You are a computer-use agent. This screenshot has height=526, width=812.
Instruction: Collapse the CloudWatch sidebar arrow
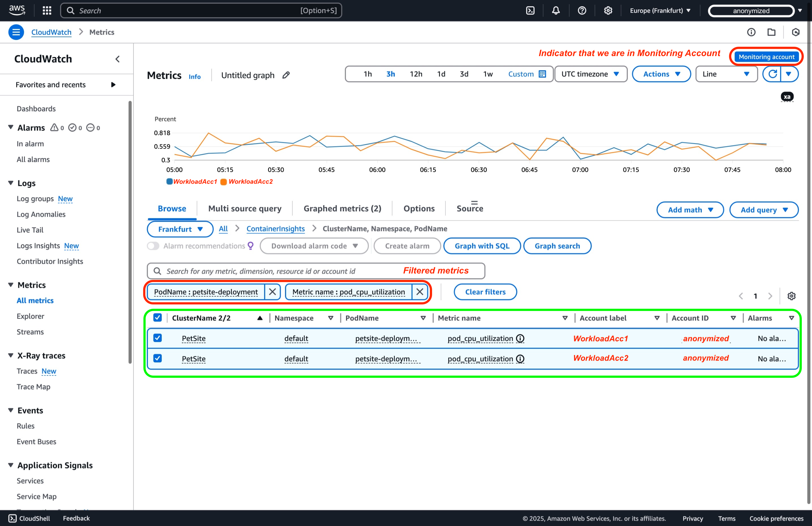(117, 59)
